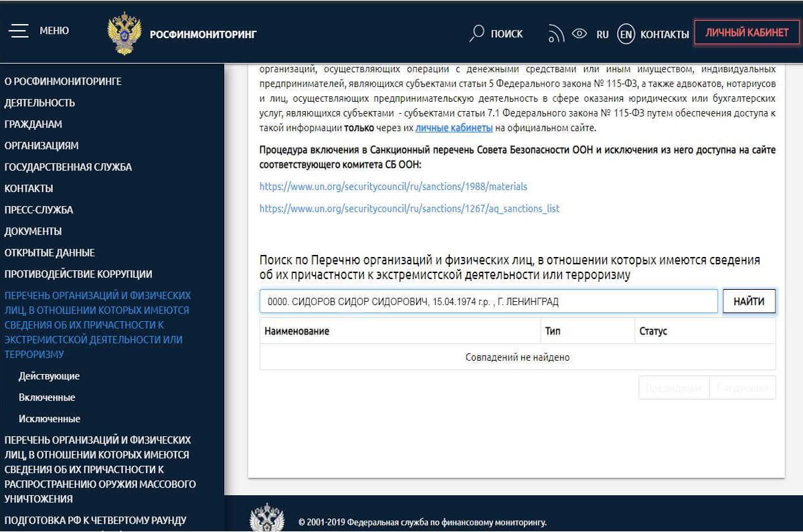Select О РОСФИНМОНИТОРИНГЕ in sidebar

tap(63, 82)
